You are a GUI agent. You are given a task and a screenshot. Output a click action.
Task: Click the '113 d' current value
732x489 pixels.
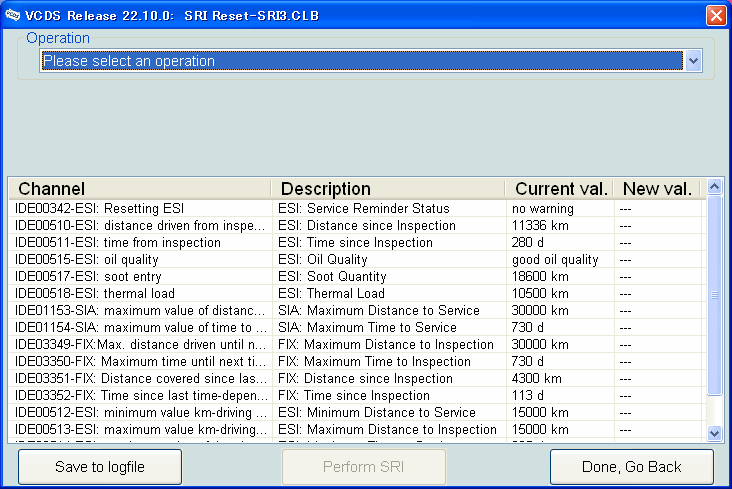528,396
